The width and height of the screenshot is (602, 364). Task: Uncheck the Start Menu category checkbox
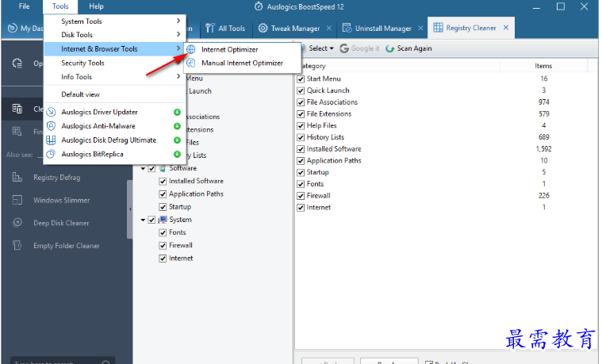point(301,79)
